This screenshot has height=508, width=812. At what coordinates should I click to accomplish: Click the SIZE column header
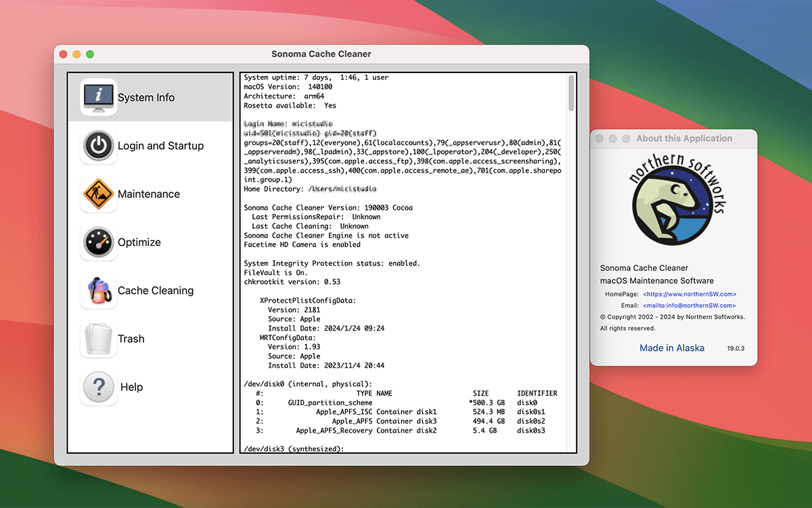point(481,394)
